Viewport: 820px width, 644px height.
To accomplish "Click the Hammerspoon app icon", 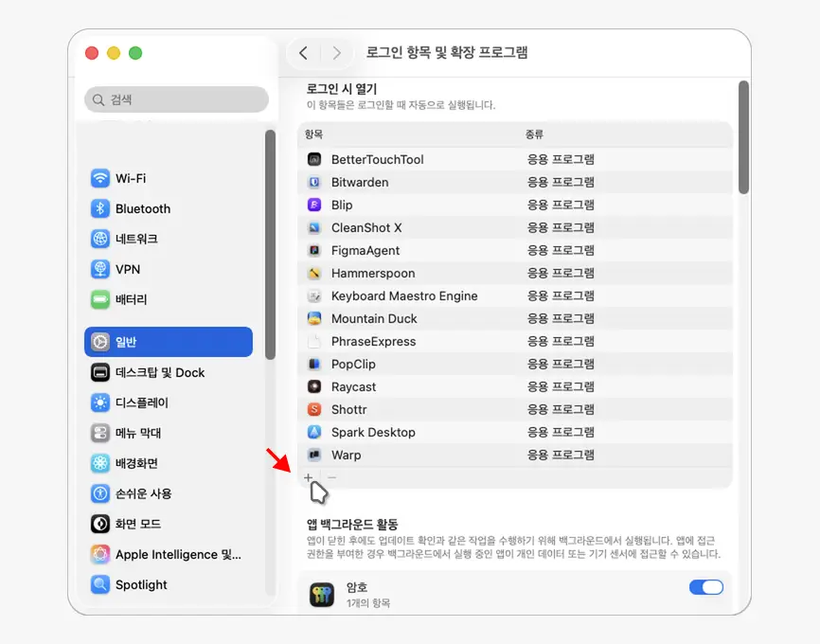I will point(314,273).
